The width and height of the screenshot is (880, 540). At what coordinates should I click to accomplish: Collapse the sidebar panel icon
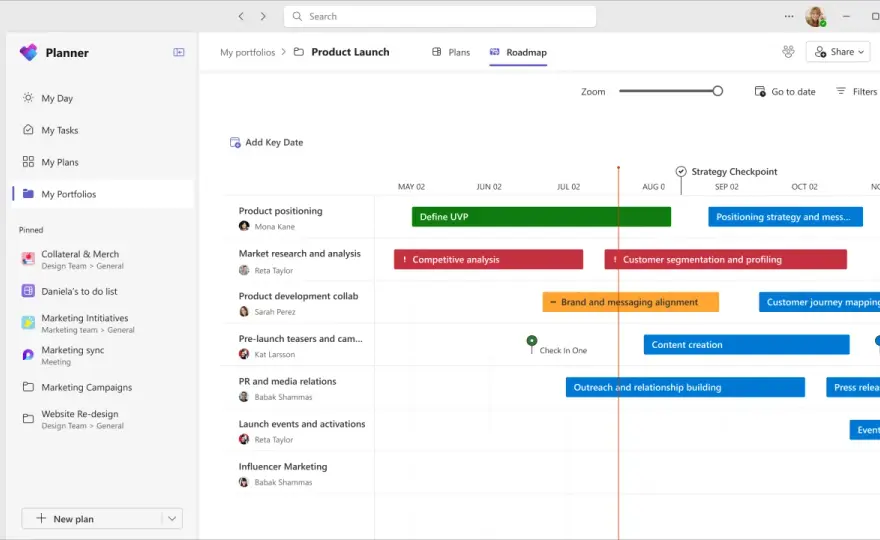(178, 52)
